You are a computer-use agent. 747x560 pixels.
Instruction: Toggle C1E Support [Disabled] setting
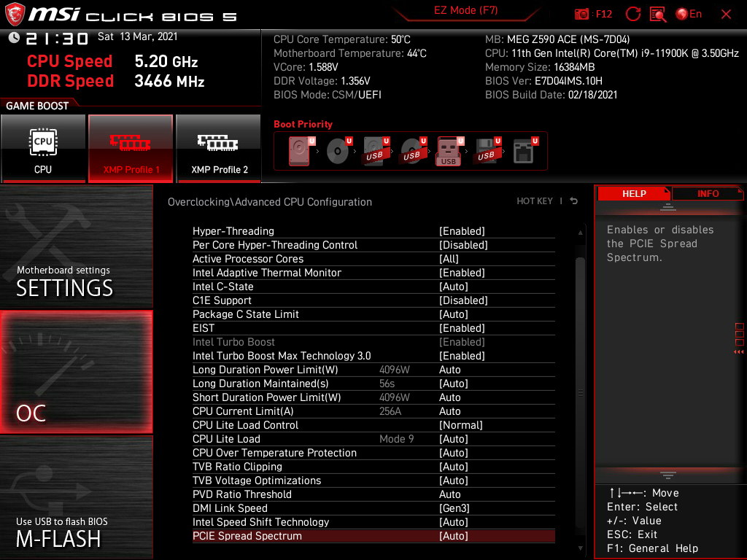coord(373,300)
